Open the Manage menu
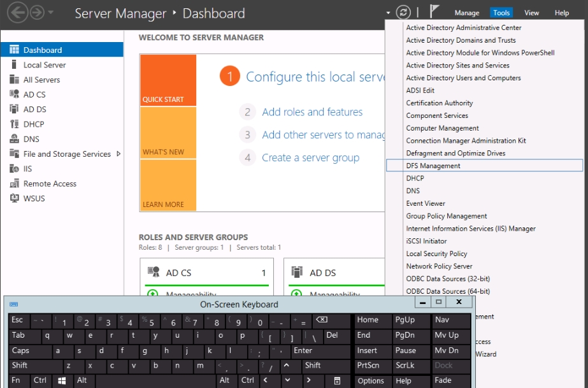Screen dimensions: 588x388 click(467, 13)
